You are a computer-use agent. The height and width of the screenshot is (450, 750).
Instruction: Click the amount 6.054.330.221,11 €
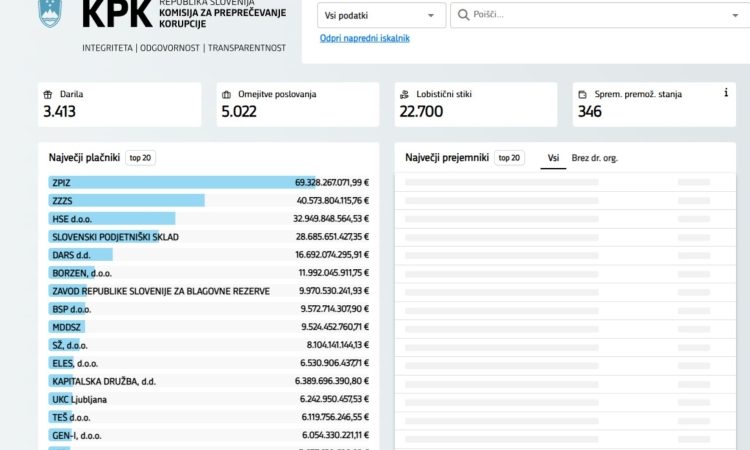[335, 436]
